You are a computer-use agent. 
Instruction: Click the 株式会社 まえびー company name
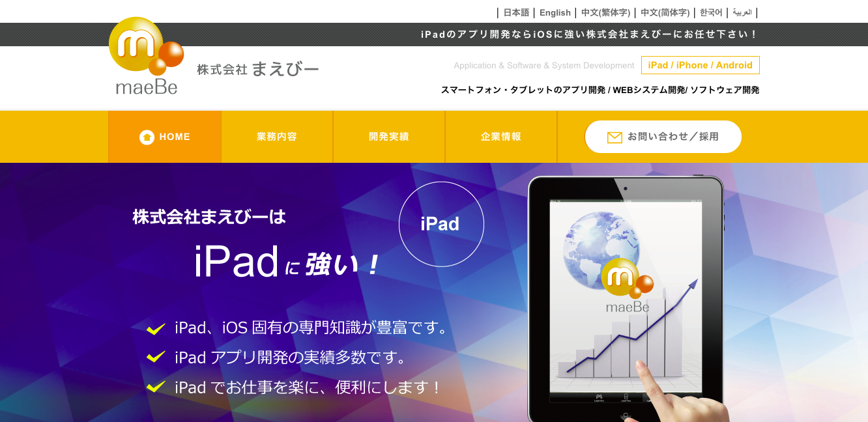(258, 69)
